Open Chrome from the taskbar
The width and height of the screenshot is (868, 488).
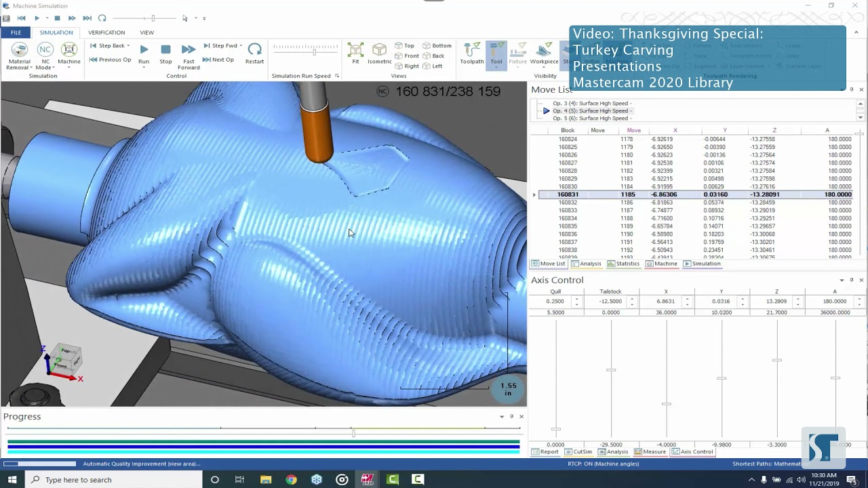click(291, 480)
